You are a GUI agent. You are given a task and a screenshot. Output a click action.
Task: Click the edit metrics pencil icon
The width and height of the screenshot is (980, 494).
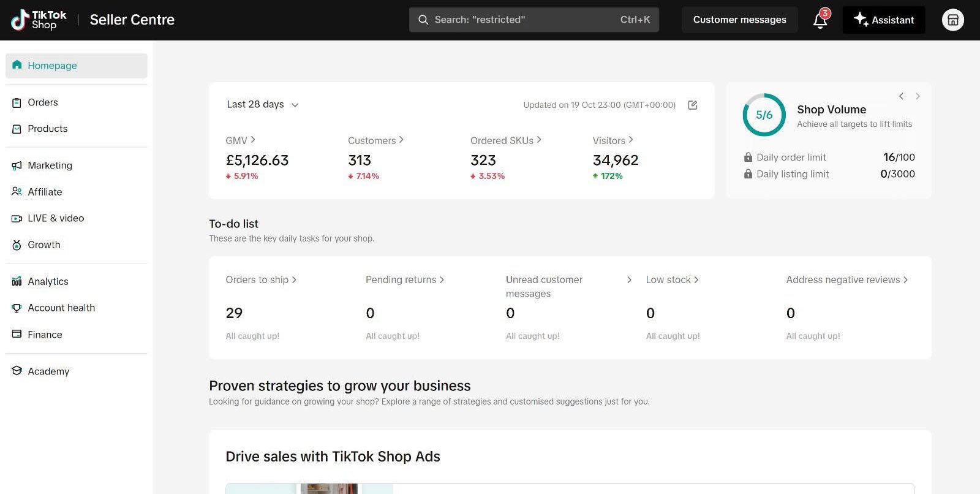(x=693, y=105)
